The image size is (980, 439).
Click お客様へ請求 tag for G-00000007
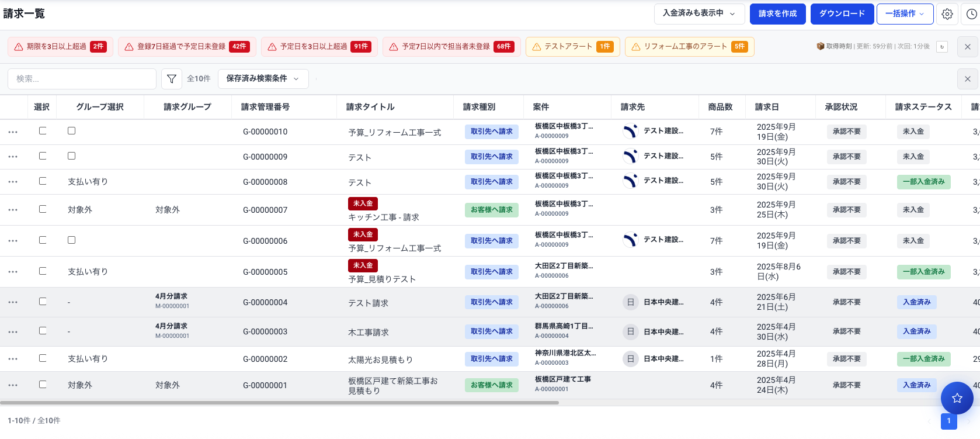click(x=492, y=210)
